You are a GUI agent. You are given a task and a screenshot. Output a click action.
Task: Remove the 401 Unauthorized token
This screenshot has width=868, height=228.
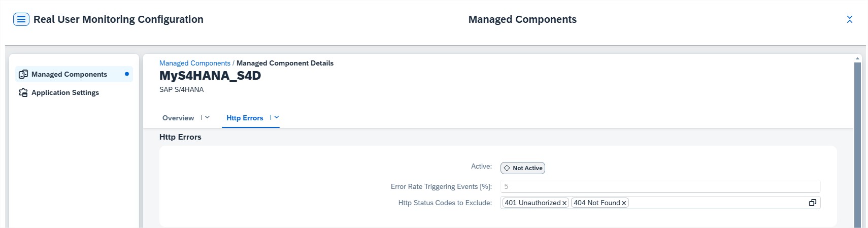pos(564,203)
